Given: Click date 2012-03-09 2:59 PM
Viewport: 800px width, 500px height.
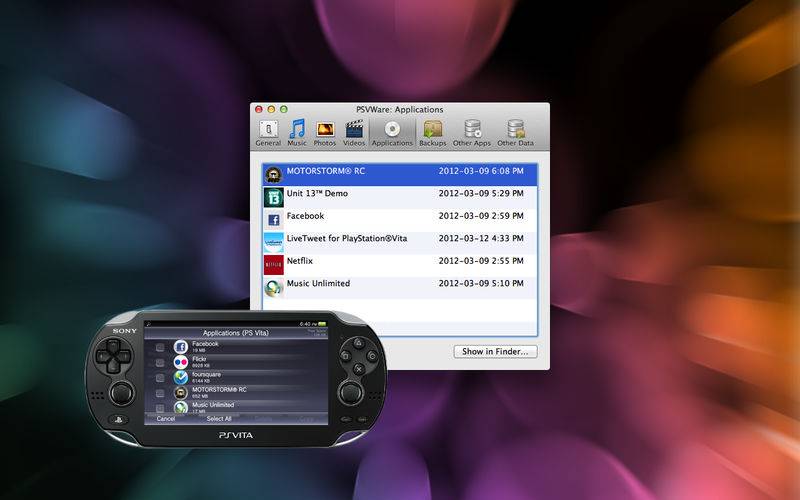Looking at the screenshot, I should [x=481, y=216].
